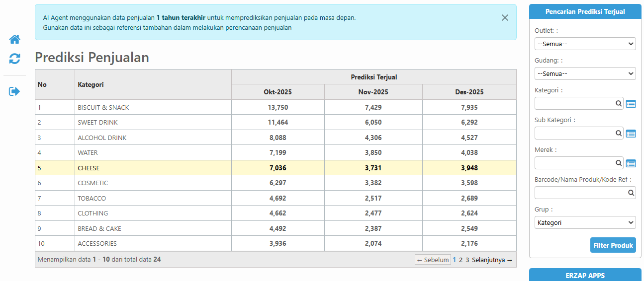Image resolution: width=644 pixels, height=281 pixels.
Task: Click the Sebelum previous page button
Action: click(x=433, y=260)
